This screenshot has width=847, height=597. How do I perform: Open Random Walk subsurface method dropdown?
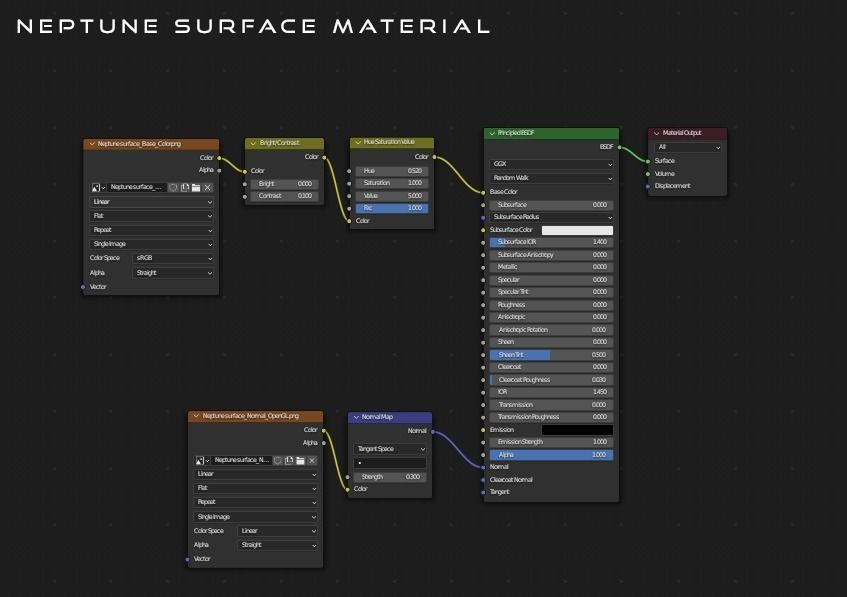pos(552,178)
